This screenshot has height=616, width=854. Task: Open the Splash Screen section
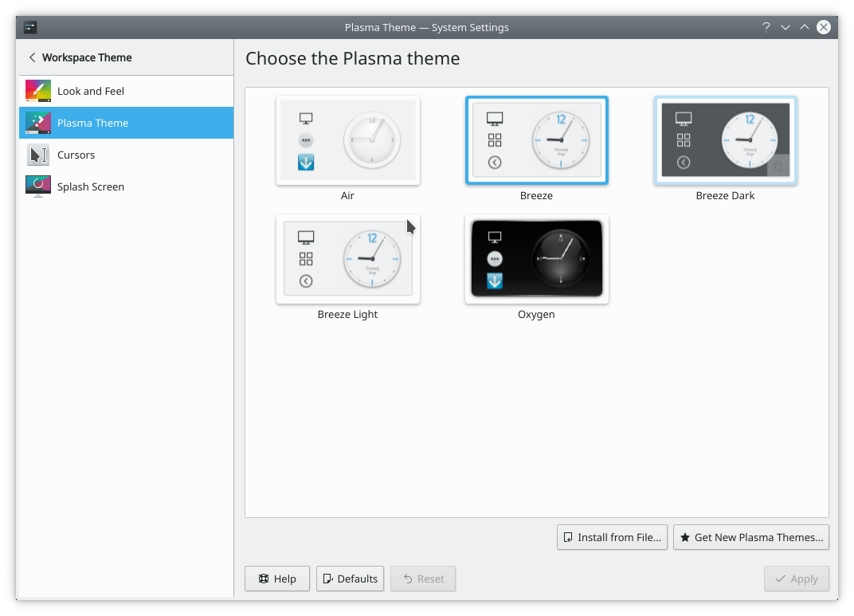click(127, 186)
